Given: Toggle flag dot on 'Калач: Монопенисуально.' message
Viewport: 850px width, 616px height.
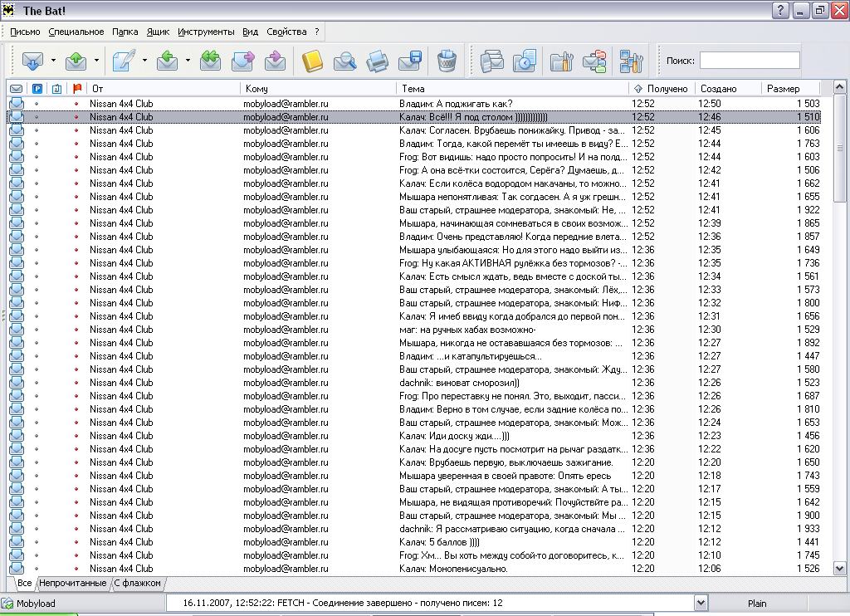Looking at the screenshot, I should (x=76, y=569).
